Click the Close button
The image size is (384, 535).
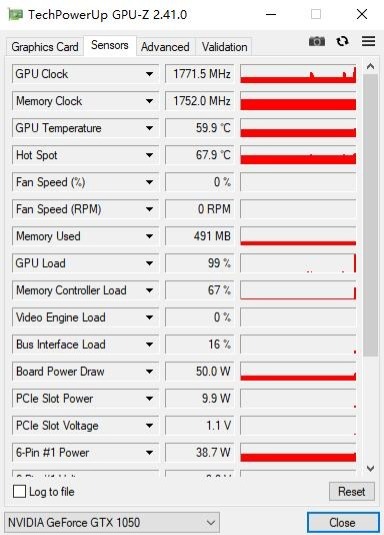[x=343, y=522]
